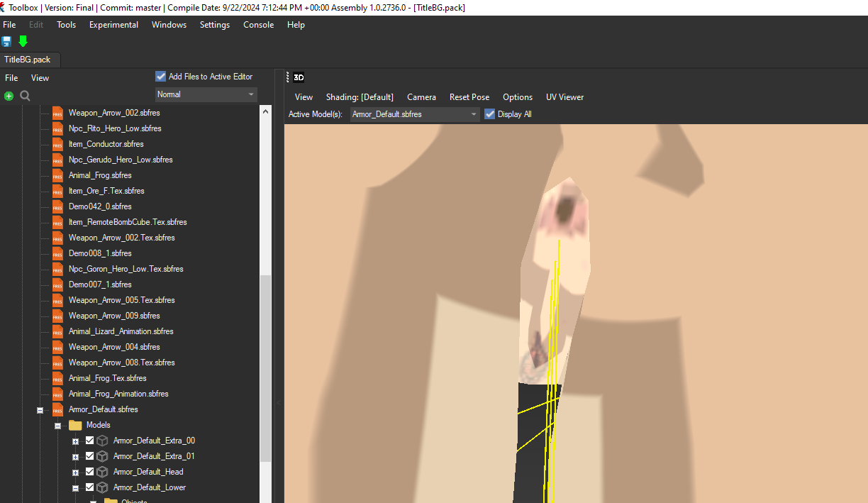Click the blue Save floppy disk icon
The height and width of the screenshot is (503, 868).
coord(7,42)
